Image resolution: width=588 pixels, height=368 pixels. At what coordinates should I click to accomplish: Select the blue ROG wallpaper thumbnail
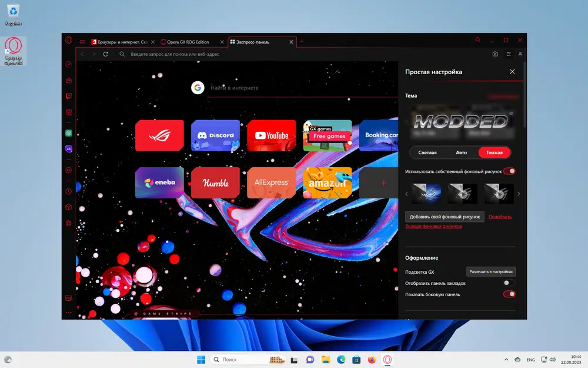pyautogui.click(x=426, y=194)
